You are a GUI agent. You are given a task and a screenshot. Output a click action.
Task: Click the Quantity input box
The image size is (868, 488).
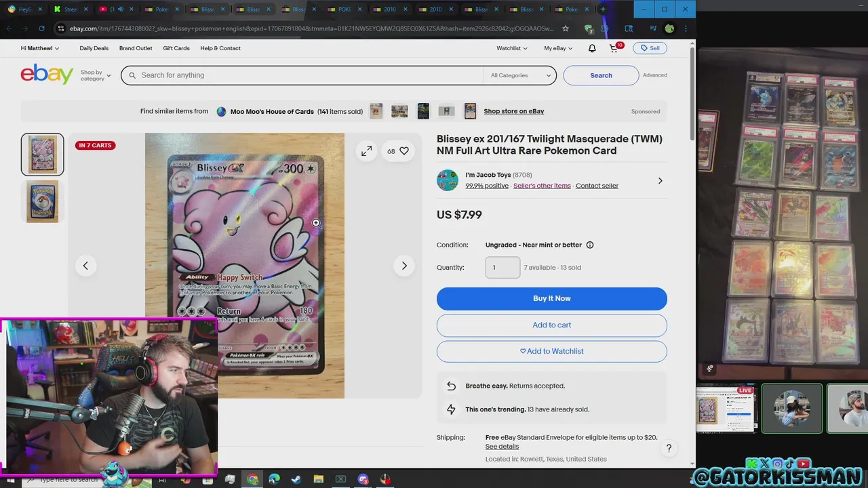coord(502,268)
